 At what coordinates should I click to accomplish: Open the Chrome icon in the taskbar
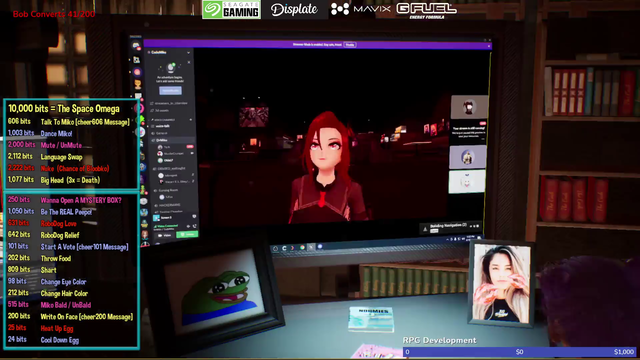pos(302,247)
